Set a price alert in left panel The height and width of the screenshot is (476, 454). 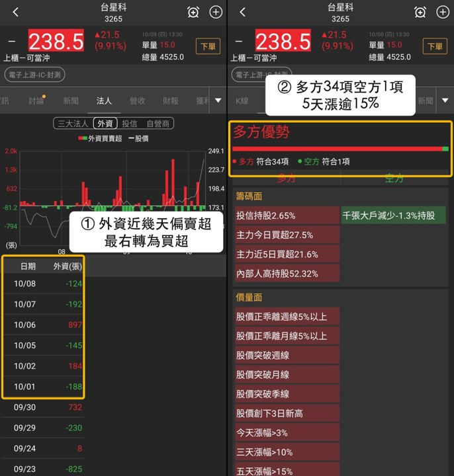click(x=193, y=13)
